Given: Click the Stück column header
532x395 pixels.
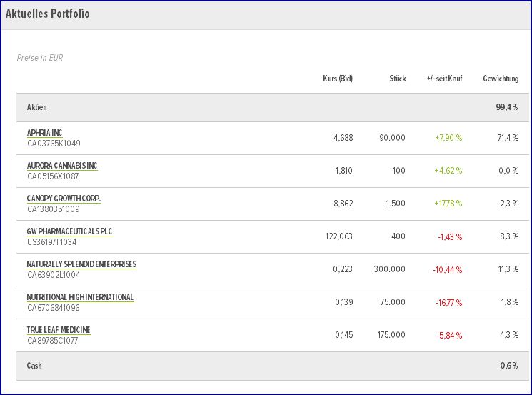Looking at the screenshot, I should tap(398, 79).
